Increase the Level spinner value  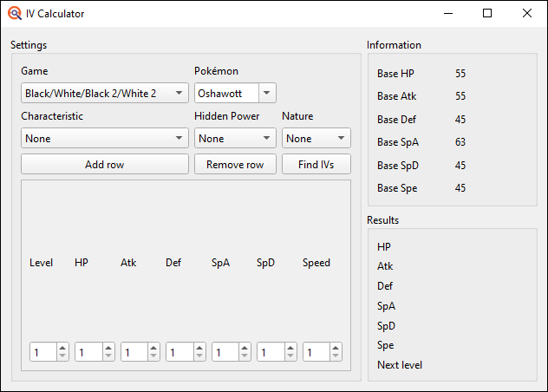(62, 348)
